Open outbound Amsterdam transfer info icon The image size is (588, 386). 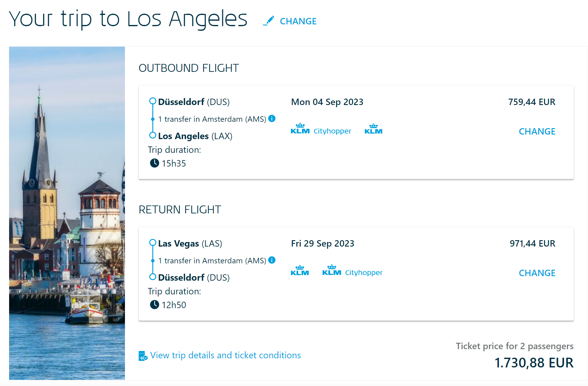[x=272, y=118]
